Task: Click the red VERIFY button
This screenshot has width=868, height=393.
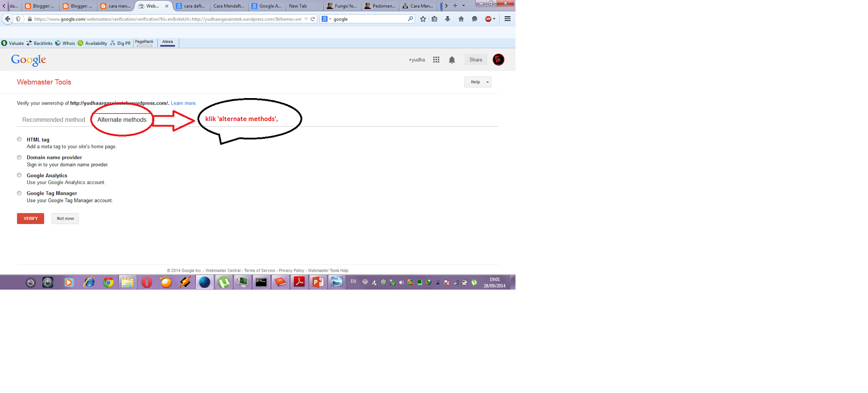Action: [30, 218]
